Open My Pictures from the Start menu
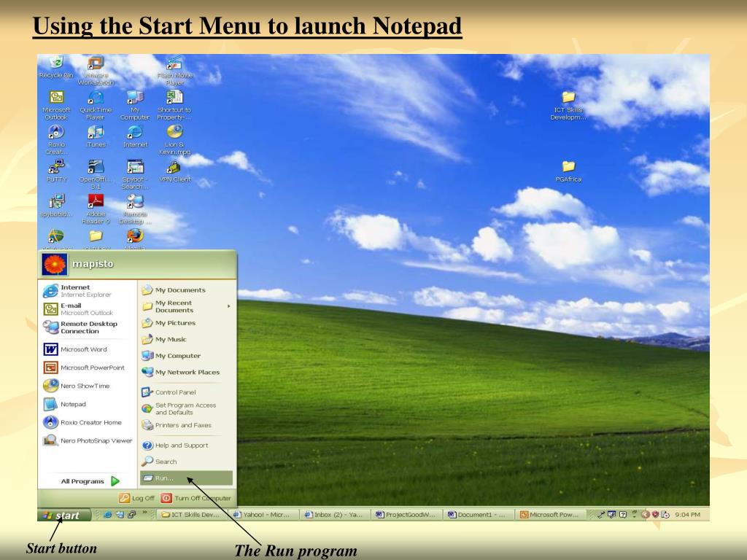Viewport: 747px width, 560px height. (186, 323)
